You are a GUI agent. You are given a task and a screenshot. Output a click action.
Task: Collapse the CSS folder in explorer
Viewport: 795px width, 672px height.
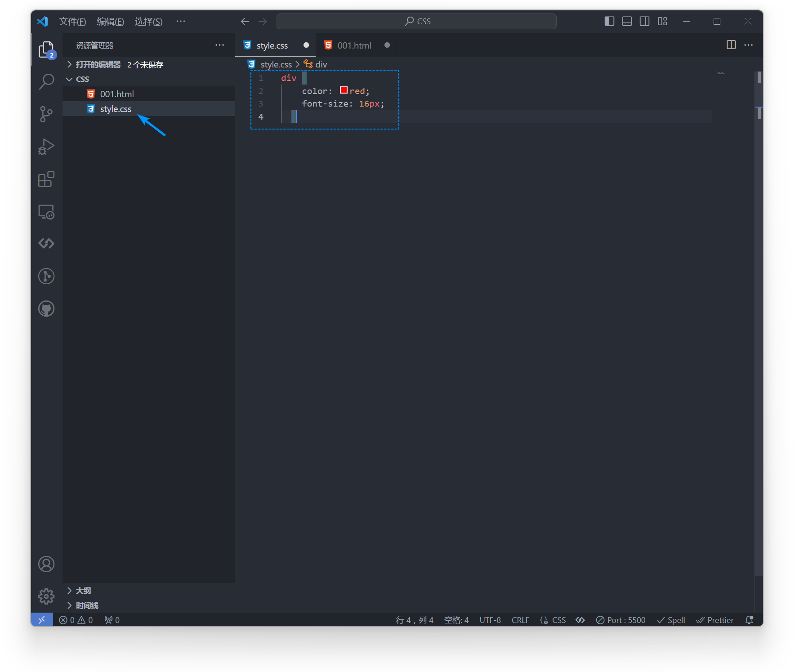pos(70,79)
